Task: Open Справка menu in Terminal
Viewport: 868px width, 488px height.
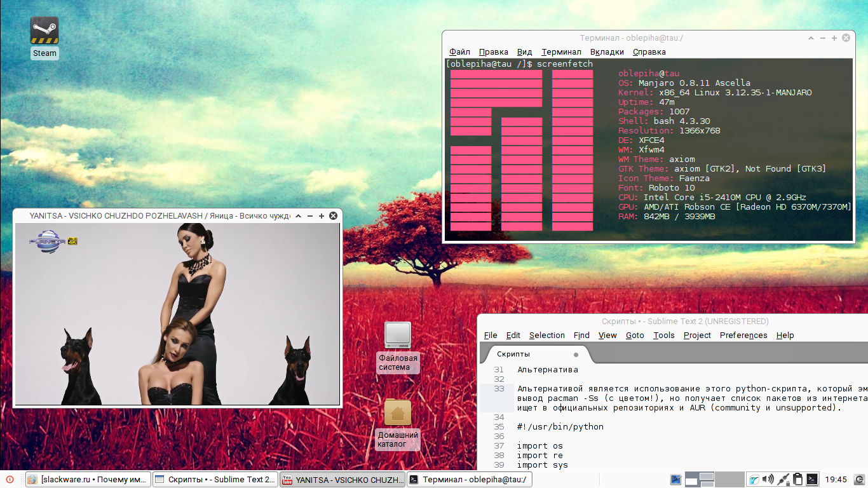Action: (x=649, y=52)
